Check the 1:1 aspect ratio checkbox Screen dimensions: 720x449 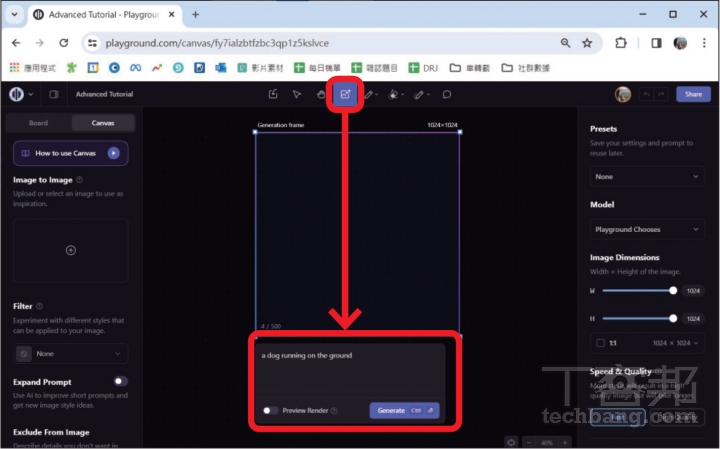pos(600,342)
